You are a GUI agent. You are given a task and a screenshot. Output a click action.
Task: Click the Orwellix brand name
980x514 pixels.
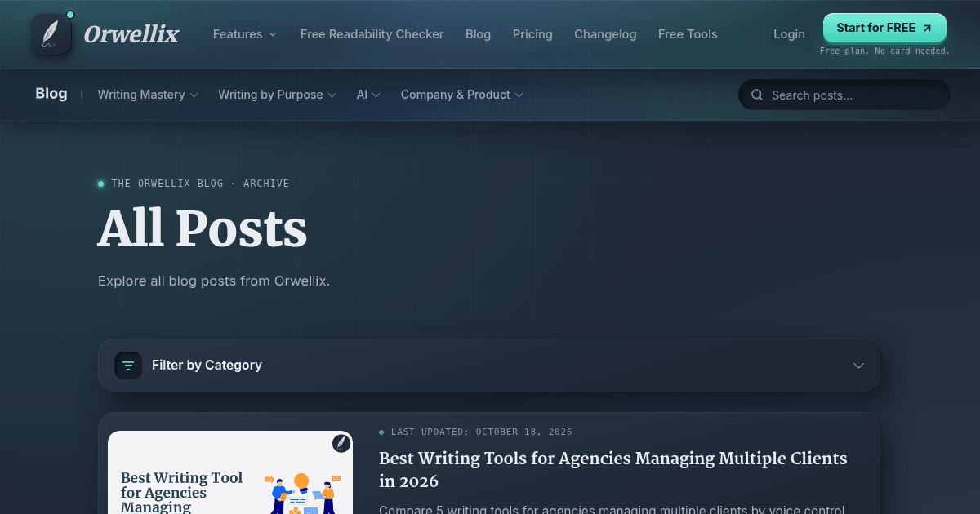[x=131, y=34]
